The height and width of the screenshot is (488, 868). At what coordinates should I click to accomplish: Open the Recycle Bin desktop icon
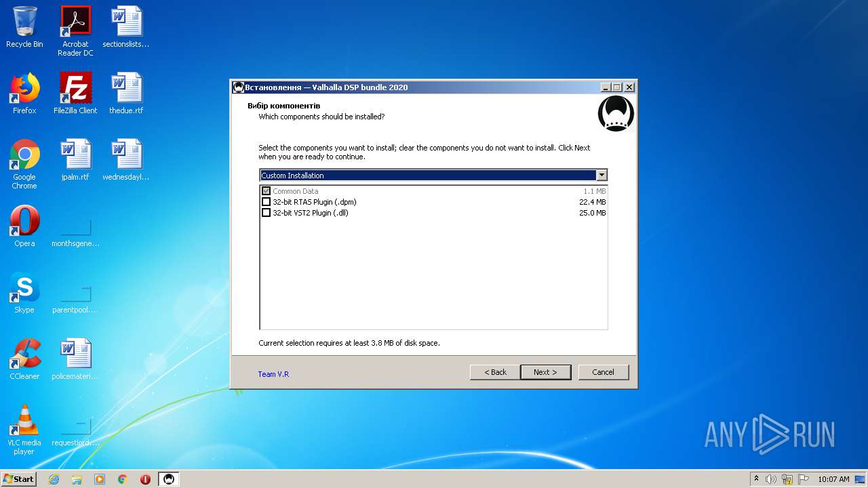[24, 27]
